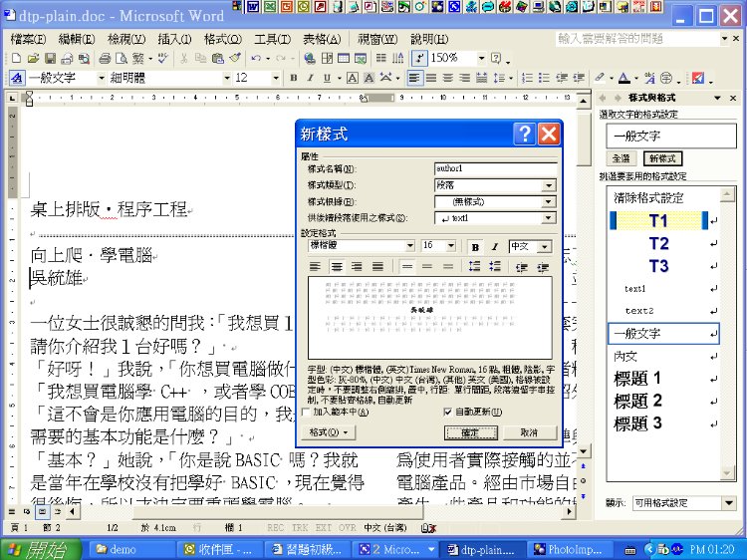
Task: Select single line spacing in New Style dialog
Action: pyautogui.click(x=406, y=266)
